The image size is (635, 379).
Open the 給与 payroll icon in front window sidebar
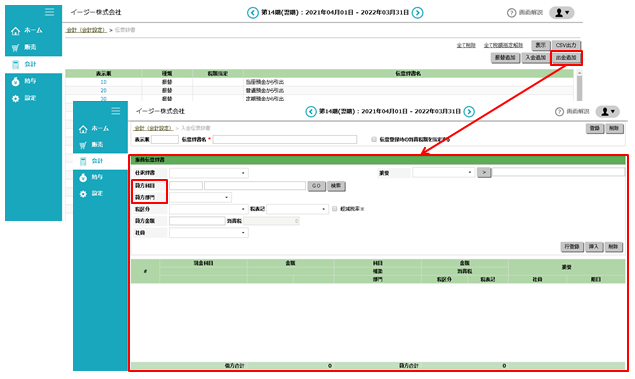pos(83,177)
